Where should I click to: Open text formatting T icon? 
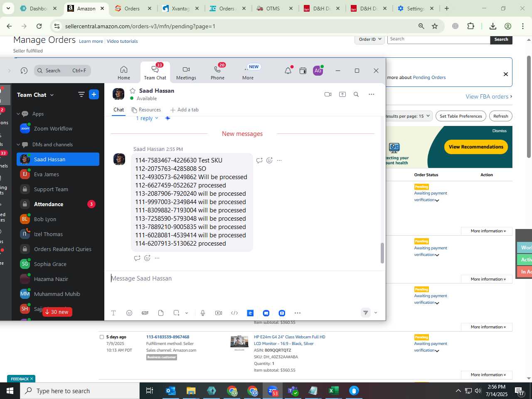coord(113,313)
